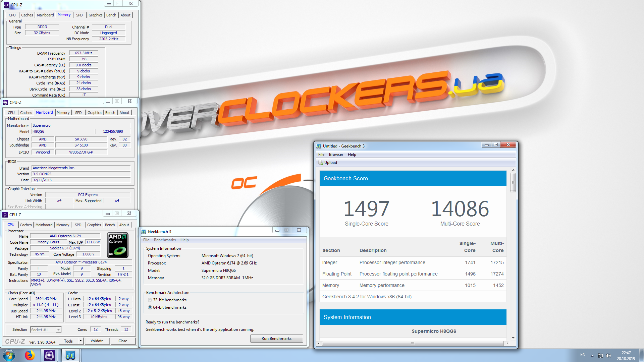Click the scroll up arrow in Geekbench results
The height and width of the screenshot is (362, 644).
(513, 170)
